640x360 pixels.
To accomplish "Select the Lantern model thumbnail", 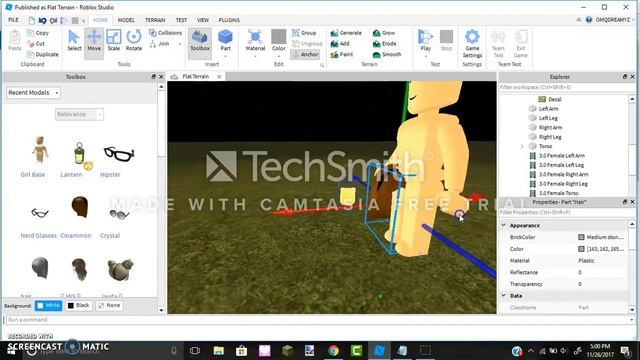I will pyautogui.click(x=80, y=154).
